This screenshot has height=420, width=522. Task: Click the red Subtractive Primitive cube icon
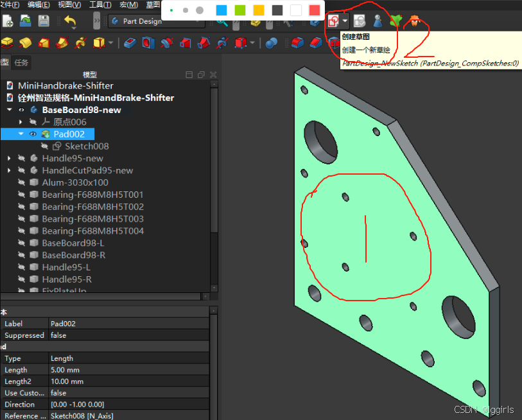coord(240,42)
